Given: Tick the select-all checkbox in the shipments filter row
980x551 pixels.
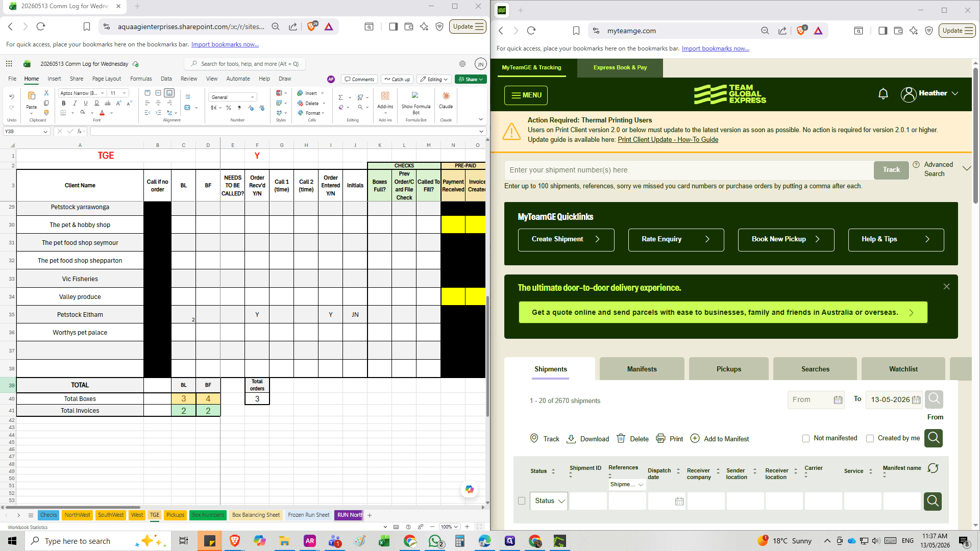Looking at the screenshot, I should coord(522,501).
